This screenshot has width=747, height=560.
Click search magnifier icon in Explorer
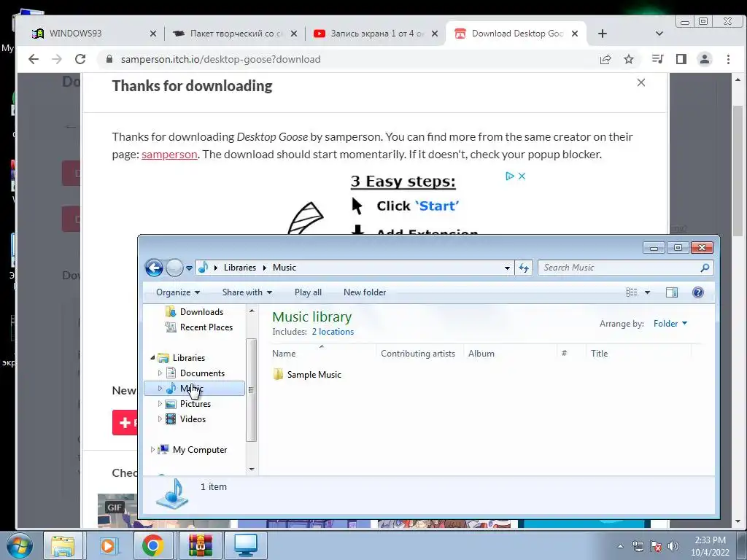tap(705, 268)
